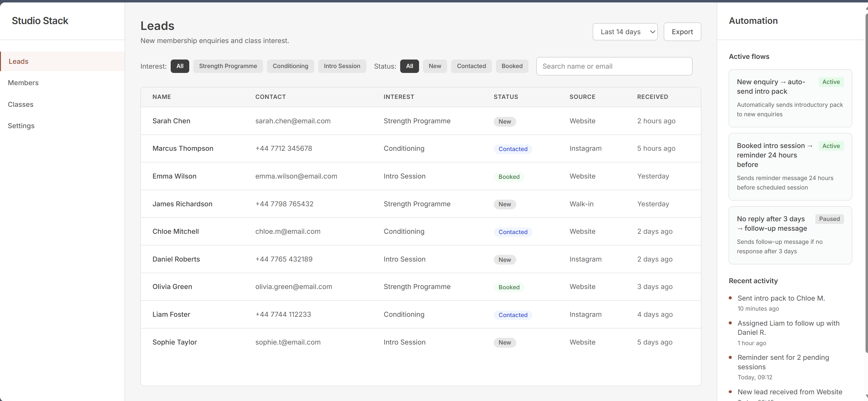The image size is (868, 401).
Task: Filter status by New leads
Action: click(x=435, y=66)
